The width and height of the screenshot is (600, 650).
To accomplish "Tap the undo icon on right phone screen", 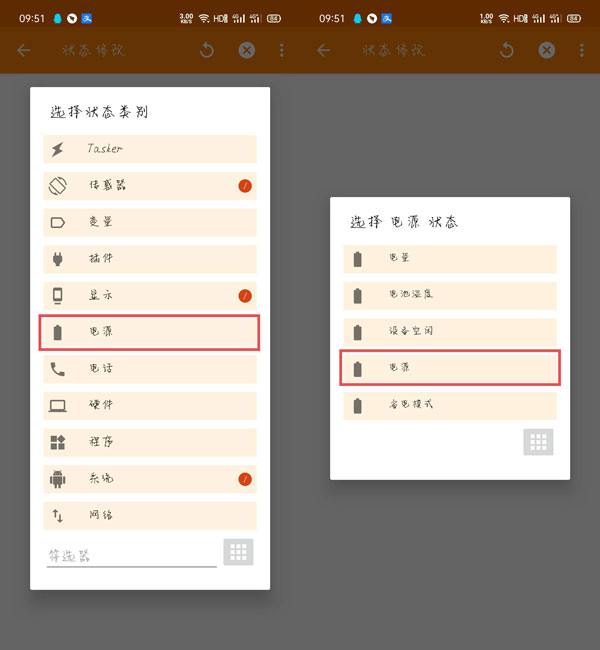I will pyautogui.click(x=506, y=51).
